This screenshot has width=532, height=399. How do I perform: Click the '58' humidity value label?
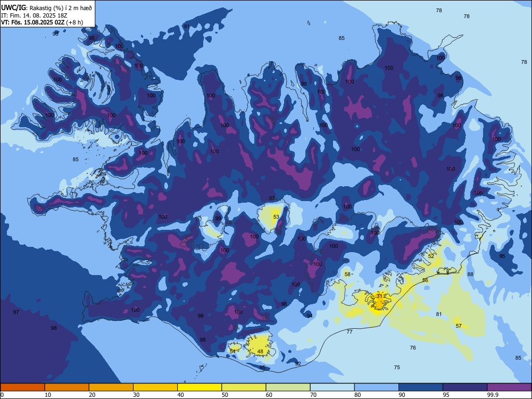(x=347, y=274)
